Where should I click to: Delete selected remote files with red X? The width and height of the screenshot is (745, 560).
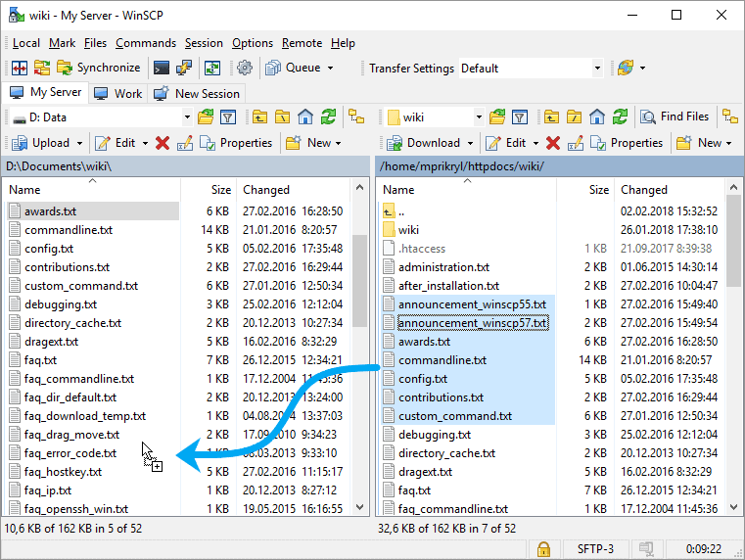tap(553, 143)
